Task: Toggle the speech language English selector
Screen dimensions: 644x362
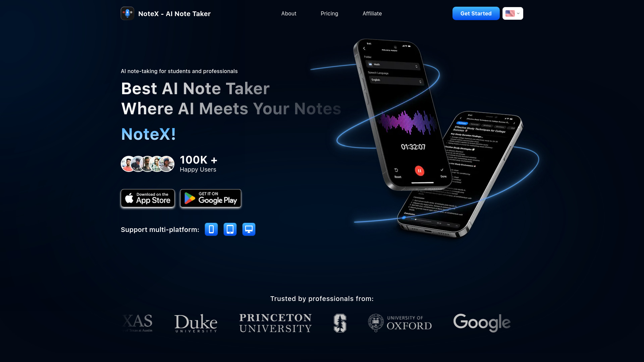Action: pyautogui.click(x=395, y=80)
